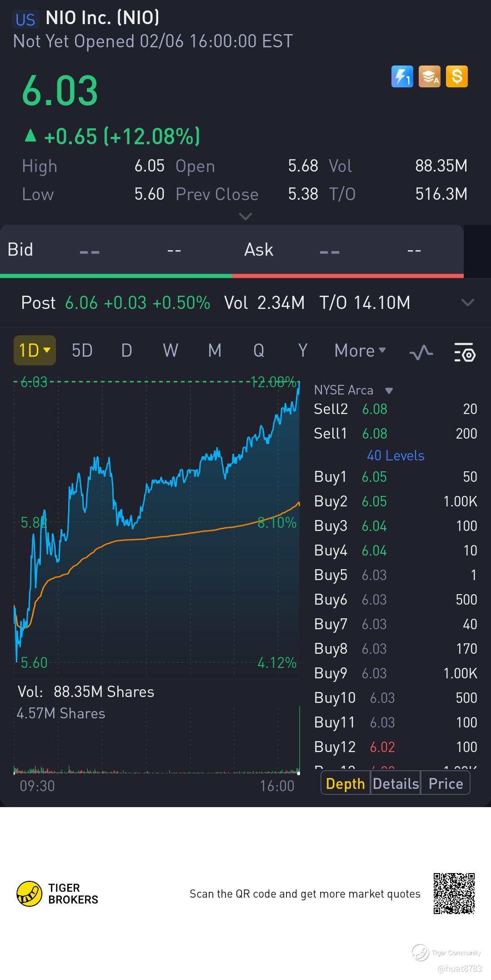
Task: Open the chart settings list-eye icon
Action: (465, 352)
